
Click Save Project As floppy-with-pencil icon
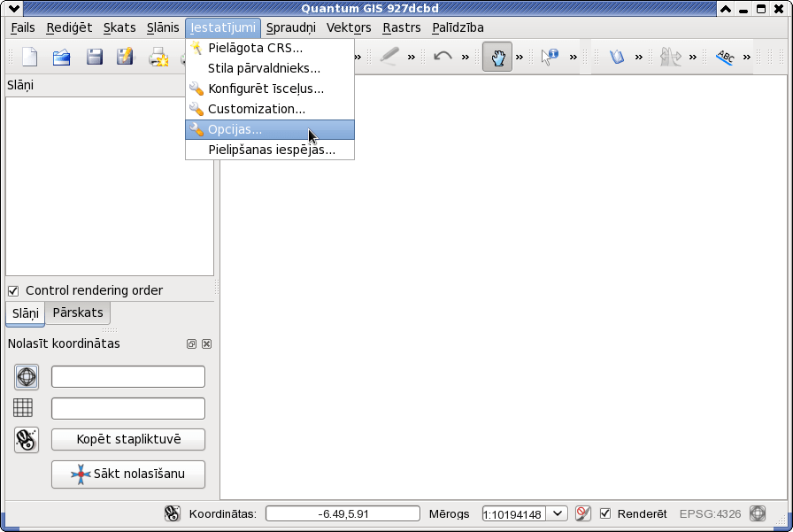(125, 57)
